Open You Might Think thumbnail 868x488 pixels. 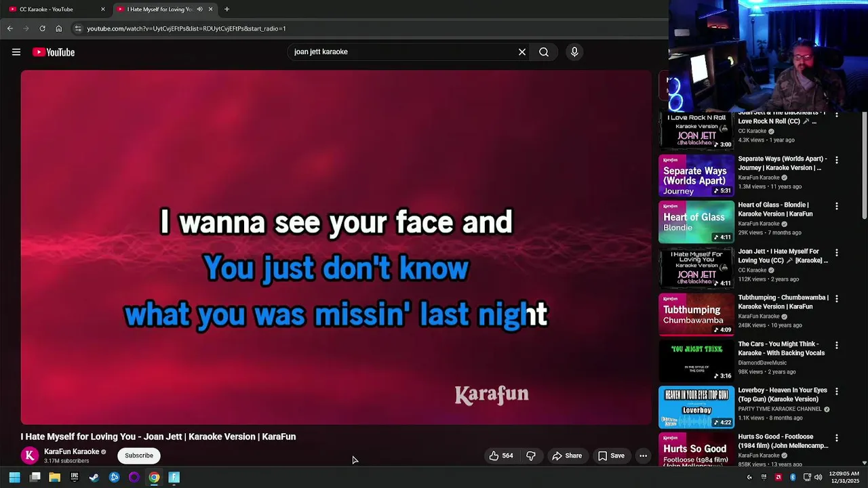point(696,361)
